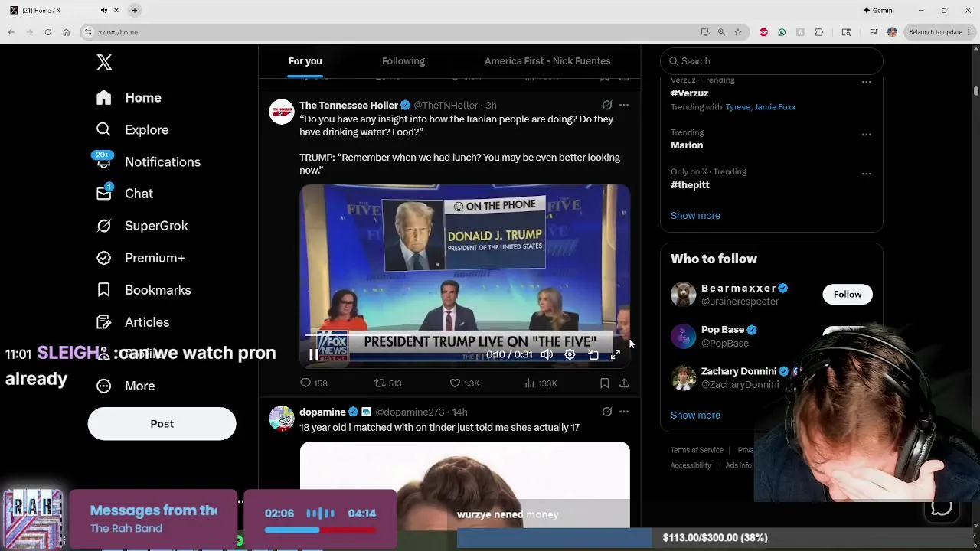Open more options on dopamine post
The height and width of the screenshot is (551, 980).
coord(624,412)
